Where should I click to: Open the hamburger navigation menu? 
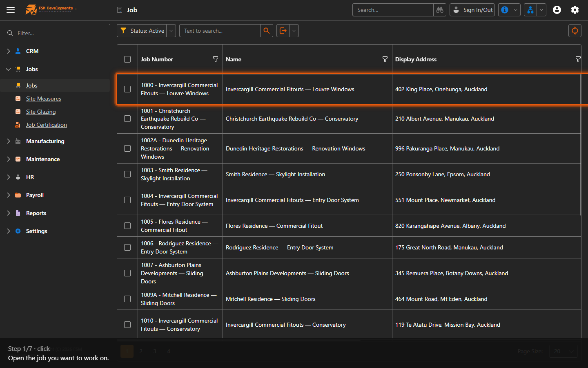point(11,10)
